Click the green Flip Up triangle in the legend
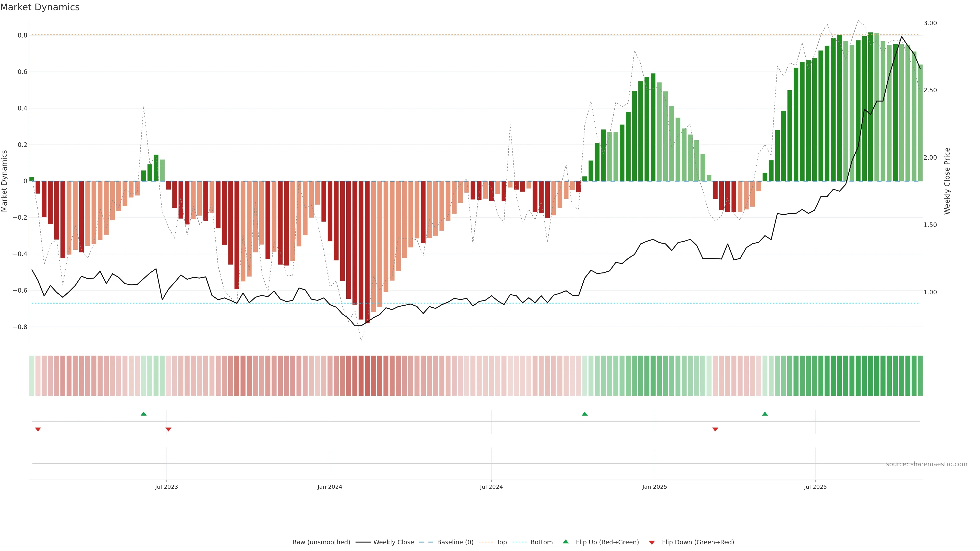 click(x=566, y=542)
